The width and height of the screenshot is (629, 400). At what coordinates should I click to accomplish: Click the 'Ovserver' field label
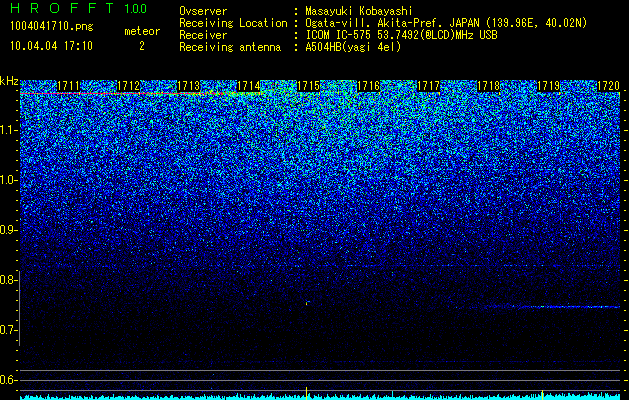click(x=203, y=12)
